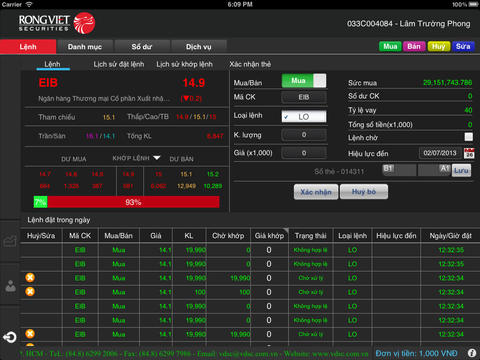This screenshot has width=480, height=360.
Task: Focus the B1 card code field
Action: point(399,170)
